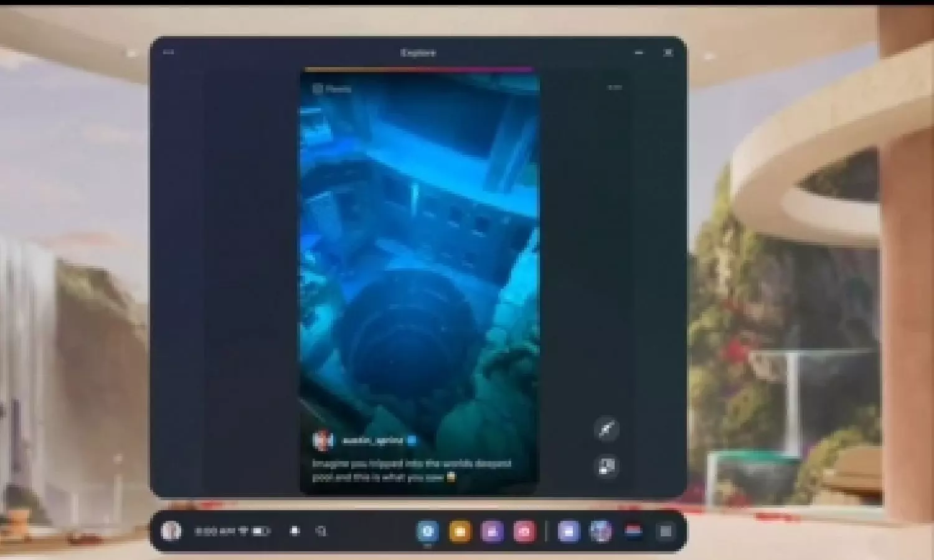This screenshot has width=934, height=560.
Task: Click the user avatar in the taskbar
Action: point(171,531)
